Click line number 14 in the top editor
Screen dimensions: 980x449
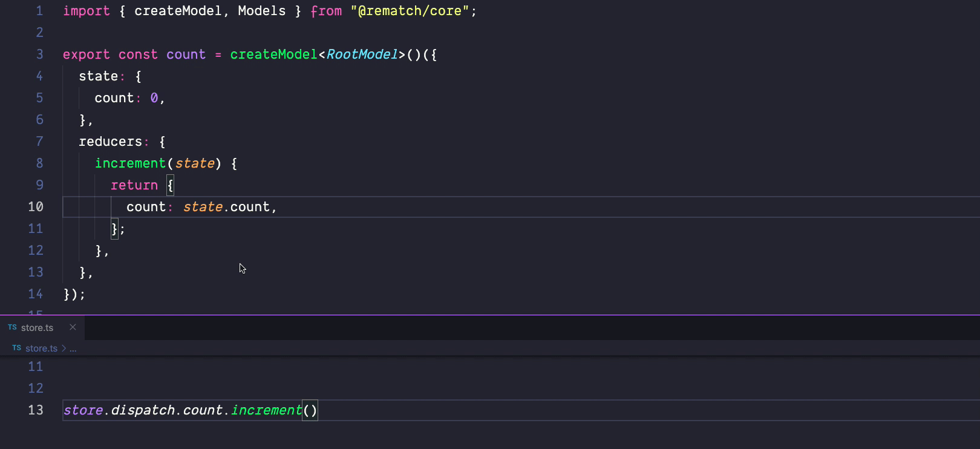tap(36, 294)
